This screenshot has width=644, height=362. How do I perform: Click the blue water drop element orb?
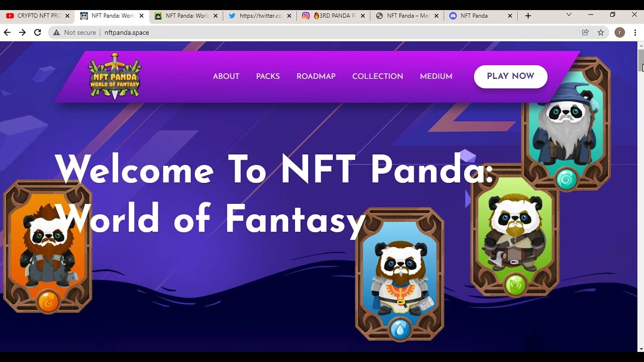point(400,329)
